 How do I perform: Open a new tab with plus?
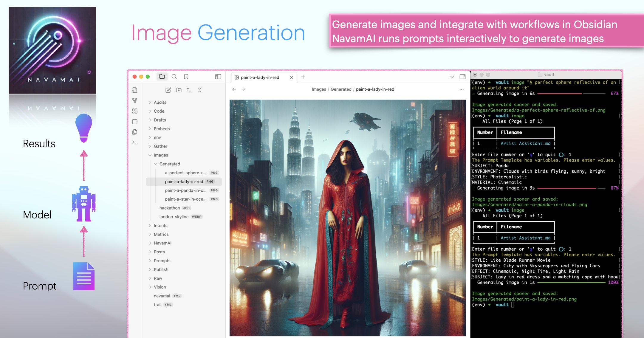[x=303, y=77]
